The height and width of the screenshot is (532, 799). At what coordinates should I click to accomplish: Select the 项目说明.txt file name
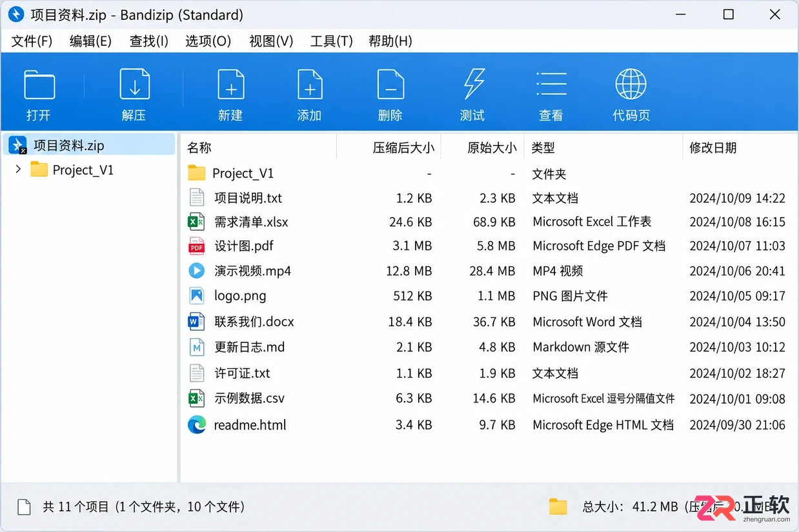pos(248,198)
